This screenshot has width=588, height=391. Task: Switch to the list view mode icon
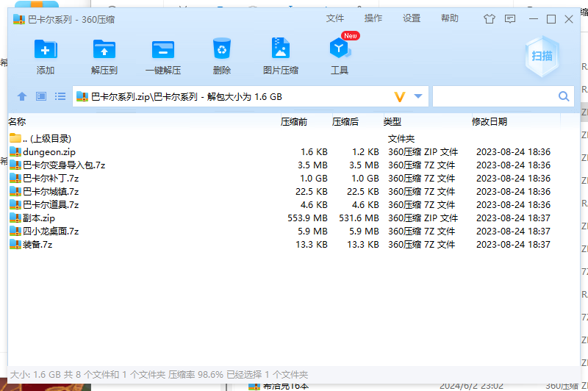click(60, 96)
